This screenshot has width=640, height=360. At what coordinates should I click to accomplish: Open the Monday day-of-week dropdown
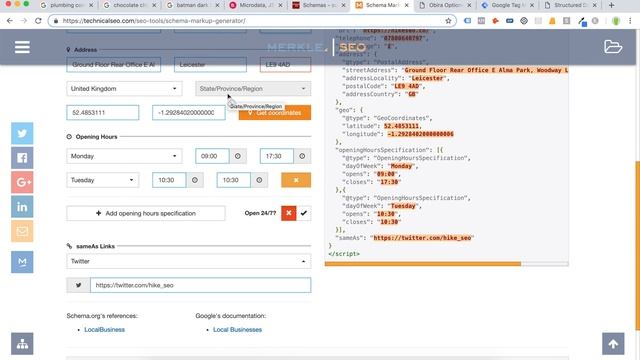tap(124, 156)
